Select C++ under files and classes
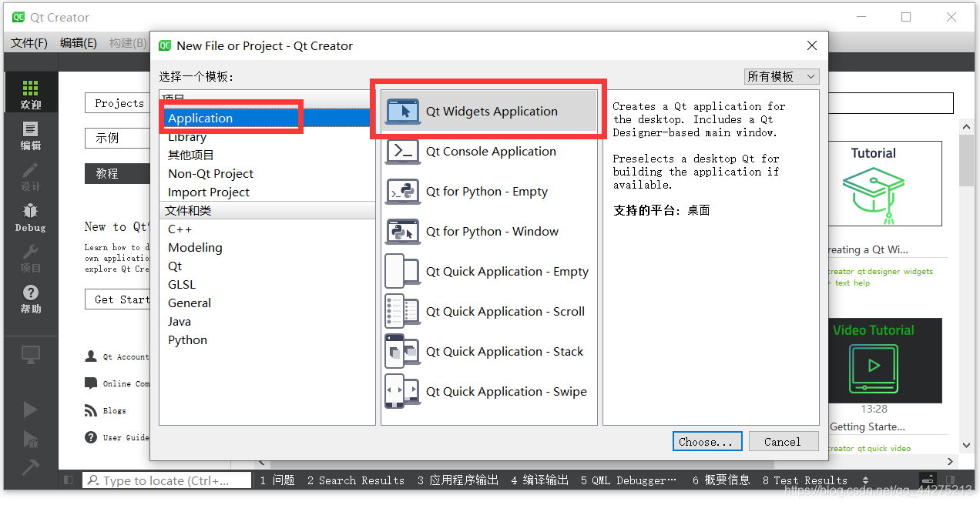Viewport: 980px width, 505px height. pyautogui.click(x=267, y=229)
